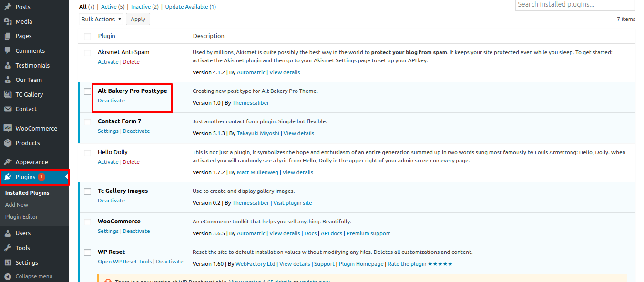644x282 pixels.
Task: Open Add New plugin submenu item
Action: 17,205
